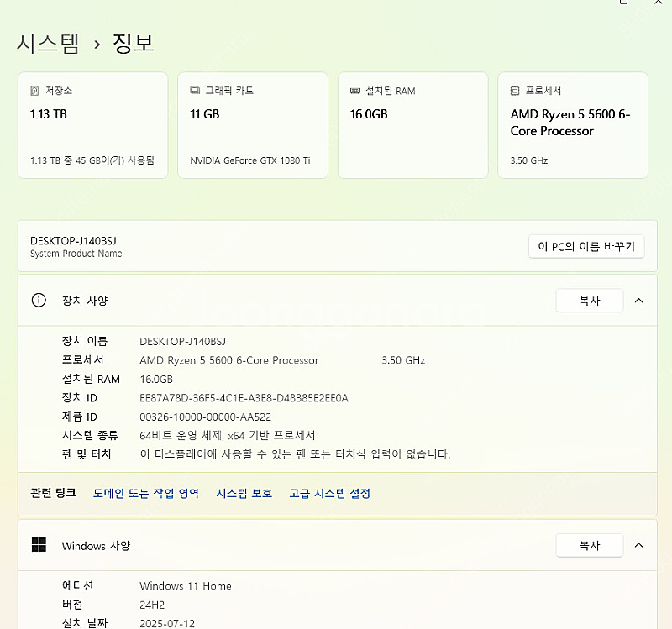Screen dimensions: 672x629
Task: Click the 3.50 GHz value in 프로세서 row
Action: pos(403,360)
